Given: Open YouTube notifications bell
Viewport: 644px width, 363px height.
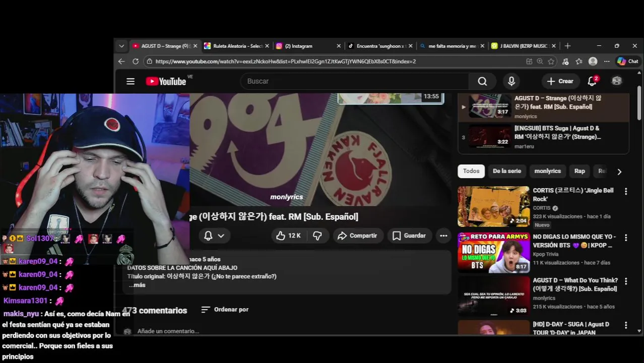Looking at the screenshot, I should [x=592, y=81].
